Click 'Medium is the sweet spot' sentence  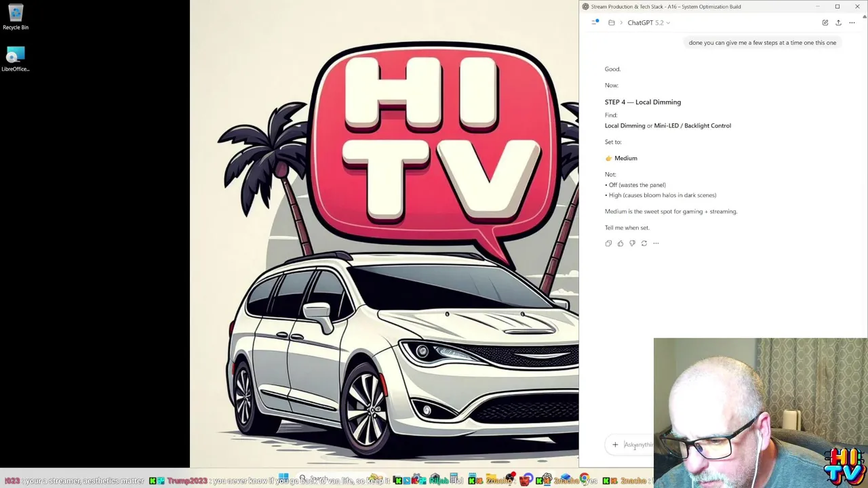point(671,211)
